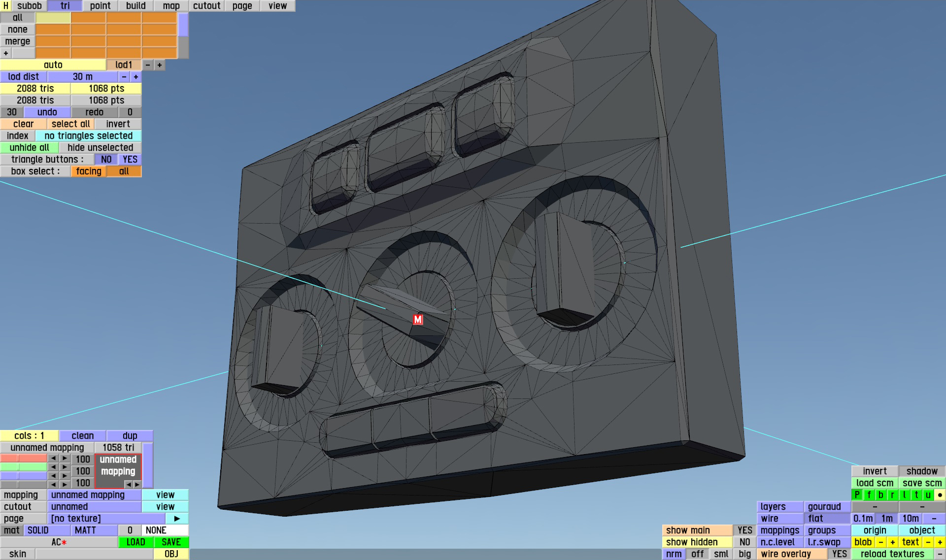Switch to front view with f button
The image size is (946, 560).
pyautogui.click(x=869, y=495)
